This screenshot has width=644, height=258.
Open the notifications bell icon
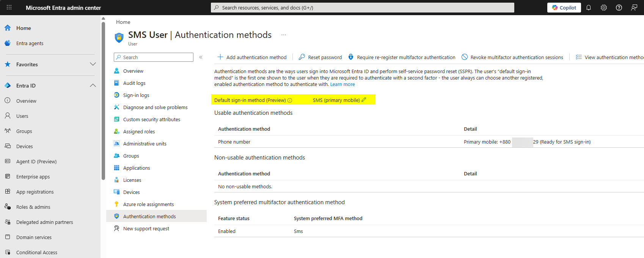[589, 8]
